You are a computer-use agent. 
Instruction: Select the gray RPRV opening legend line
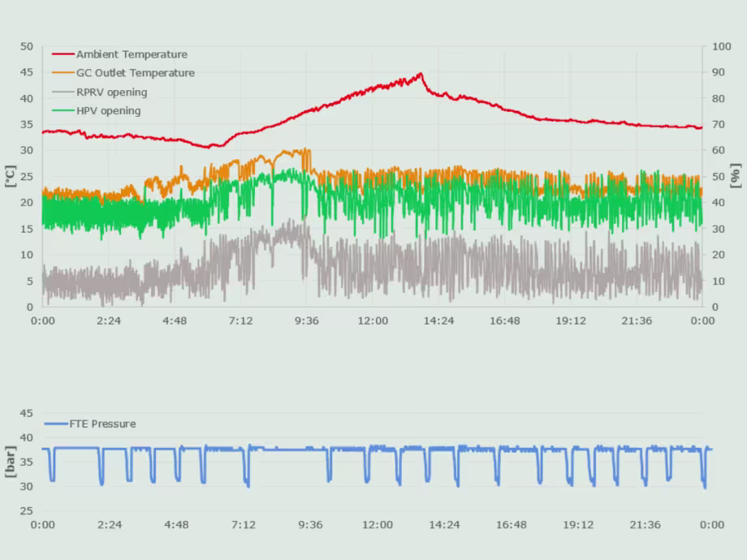pos(63,92)
